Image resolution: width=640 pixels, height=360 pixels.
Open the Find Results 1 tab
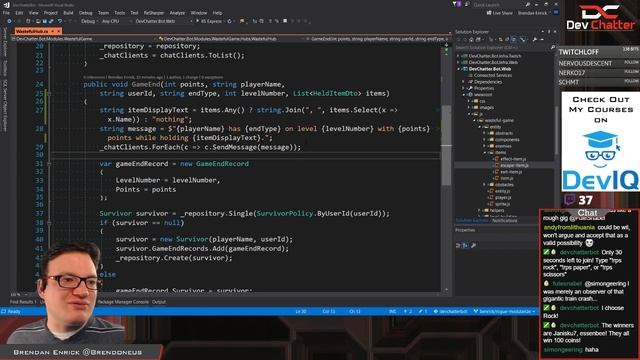23,302
